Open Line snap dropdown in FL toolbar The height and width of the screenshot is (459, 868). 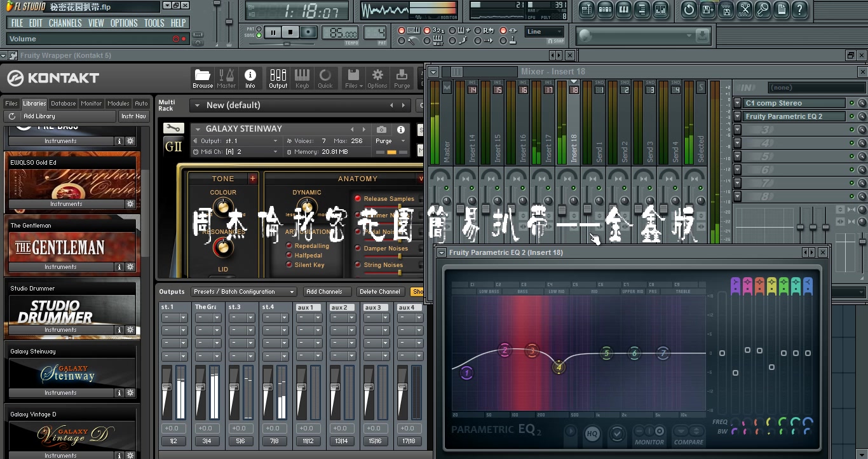tap(544, 32)
